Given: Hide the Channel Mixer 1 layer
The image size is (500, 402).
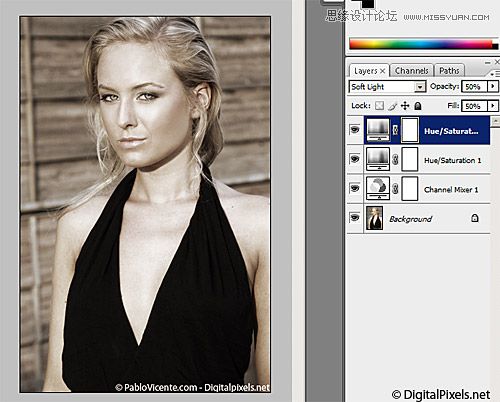Looking at the screenshot, I should 355,188.
